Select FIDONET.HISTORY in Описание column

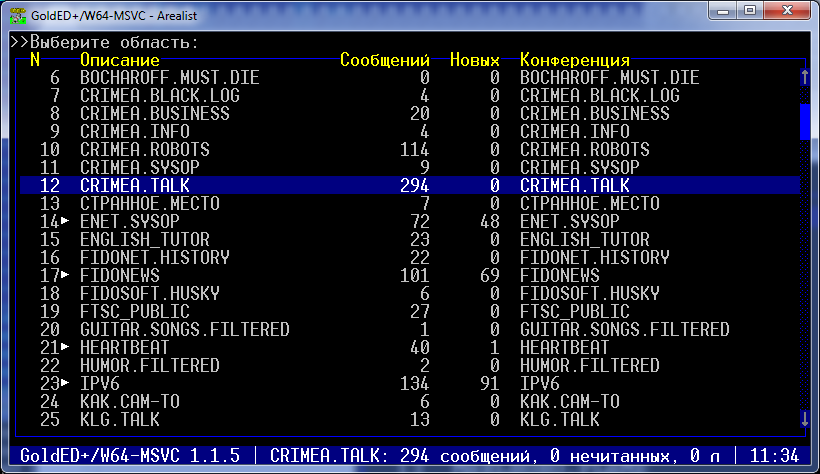[155, 257]
